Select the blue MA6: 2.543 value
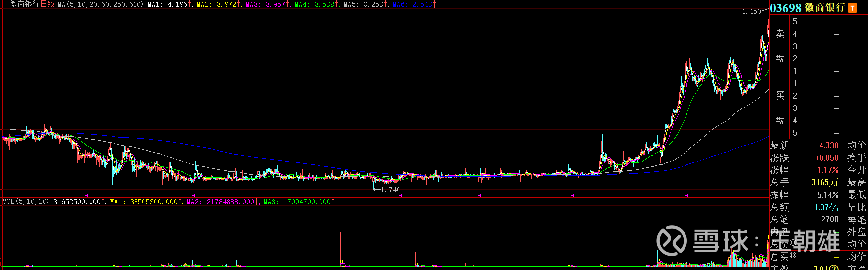Viewport: 868px width, 270px height. (414, 4)
